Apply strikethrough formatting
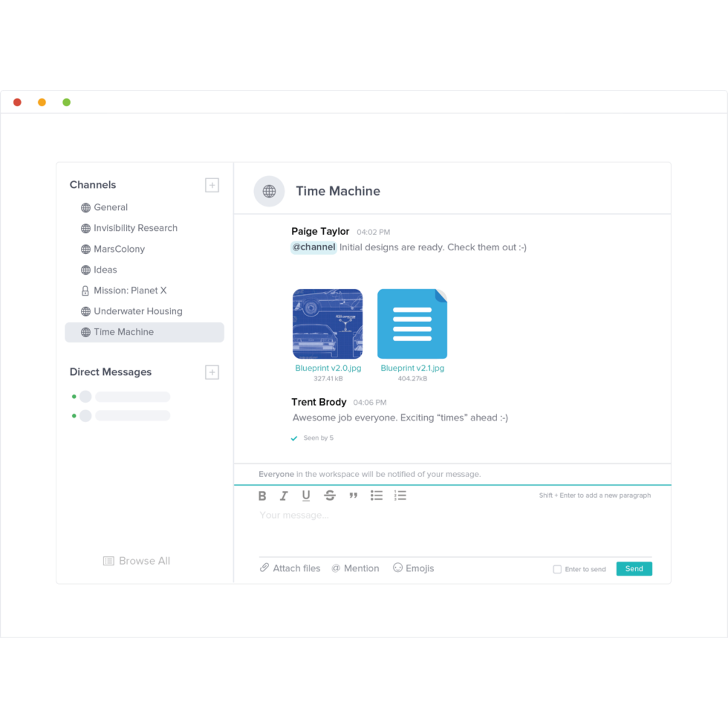This screenshot has height=728, width=728. (x=330, y=495)
